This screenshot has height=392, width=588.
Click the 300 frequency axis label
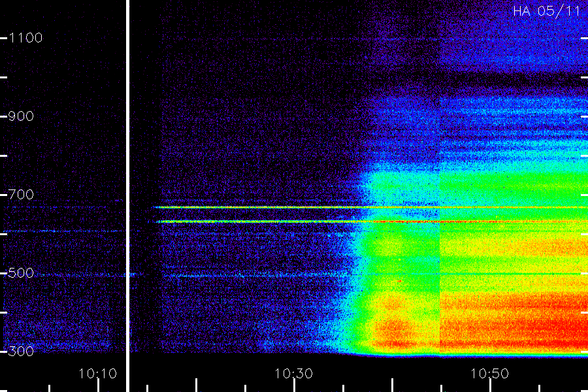21,351
